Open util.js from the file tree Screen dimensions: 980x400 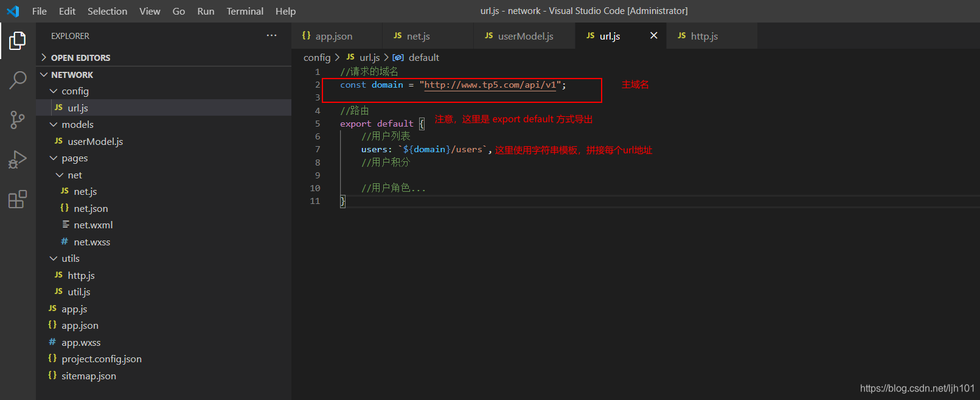(x=164, y=292)
